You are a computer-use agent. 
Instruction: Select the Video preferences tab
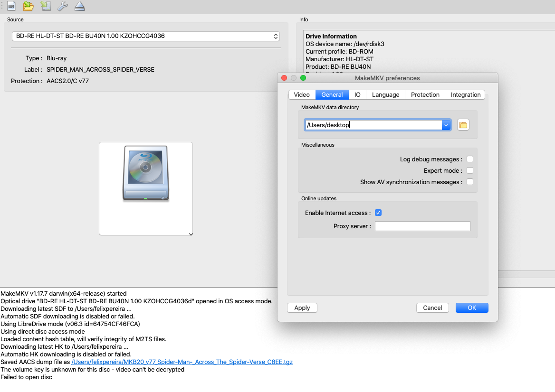(x=302, y=94)
